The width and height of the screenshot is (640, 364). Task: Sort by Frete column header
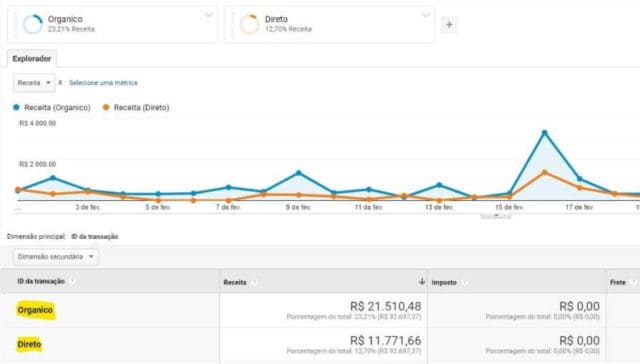[618, 282]
